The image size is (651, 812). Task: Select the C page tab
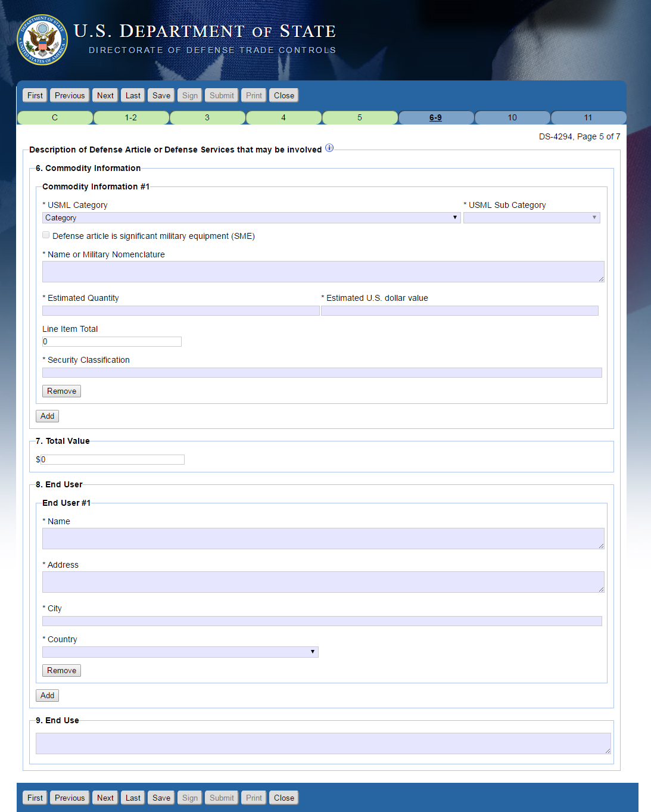pos(55,118)
